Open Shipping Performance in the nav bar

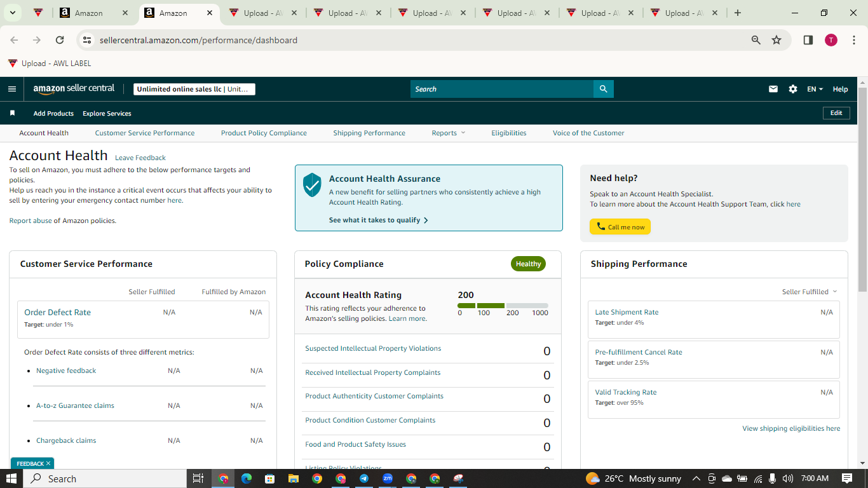tap(369, 133)
